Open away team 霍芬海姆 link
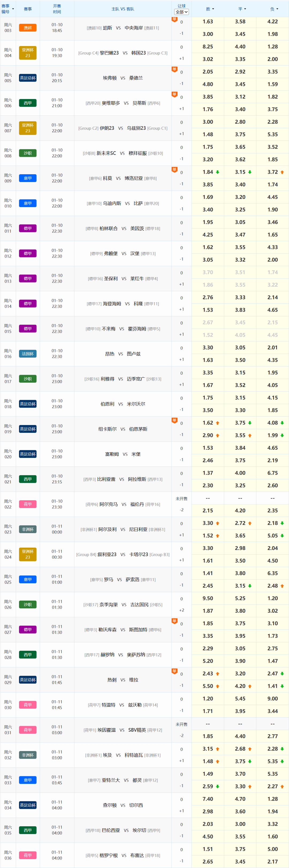289x868 pixels. (x=137, y=329)
